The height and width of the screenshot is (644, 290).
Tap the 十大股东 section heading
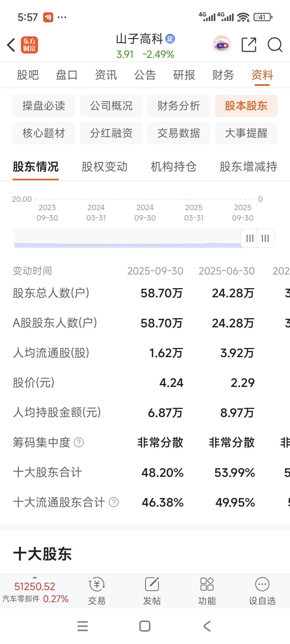coord(42,554)
